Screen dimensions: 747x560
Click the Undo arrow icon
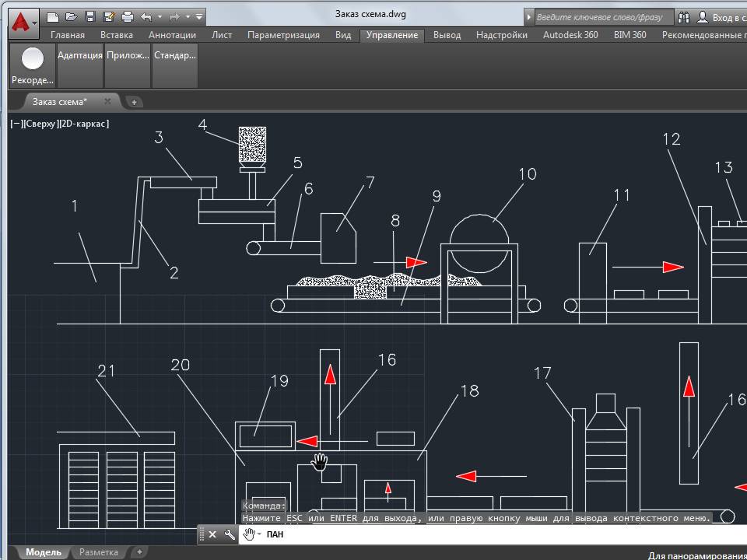[146, 17]
